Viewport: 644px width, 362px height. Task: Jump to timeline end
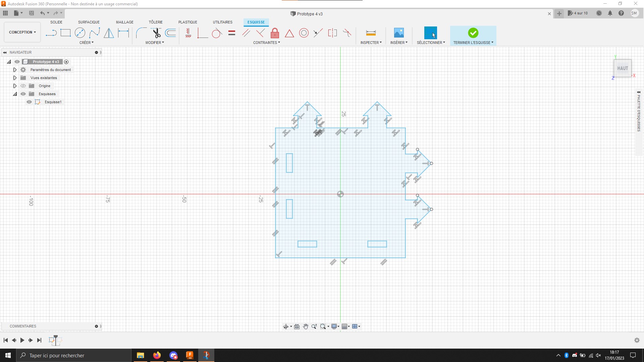[39, 340]
